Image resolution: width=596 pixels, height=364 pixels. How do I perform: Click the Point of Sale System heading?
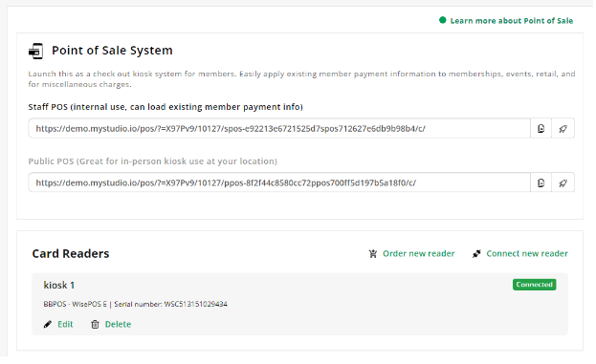click(x=112, y=51)
